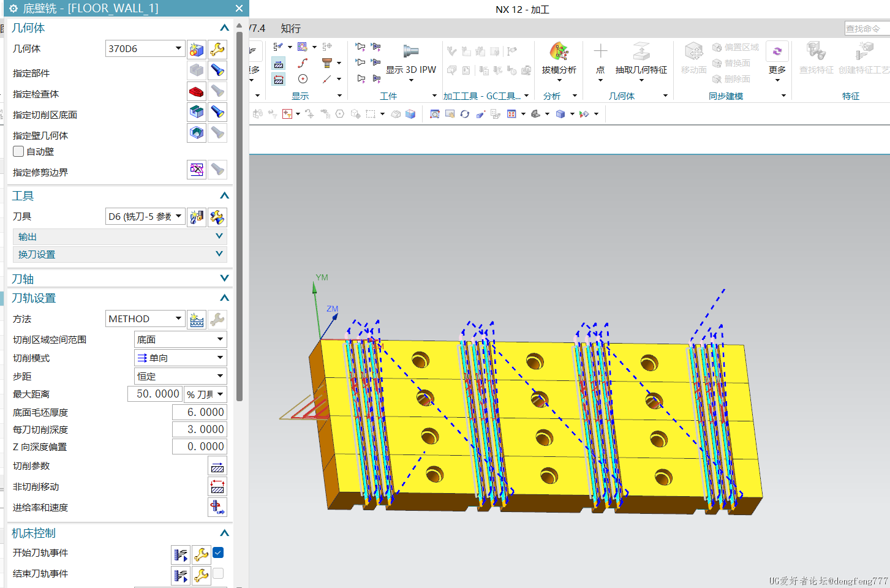Click the 开始刀轨事件 wrench icon
The width and height of the screenshot is (890, 588).
[202, 555]
